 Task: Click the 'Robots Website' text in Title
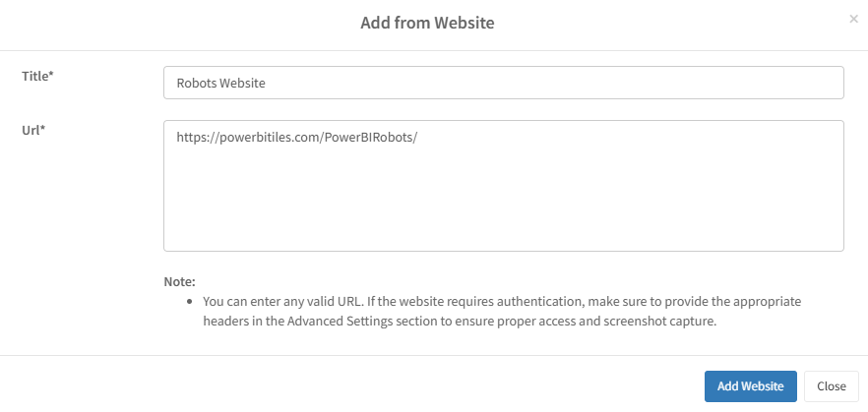pos(220,84)
